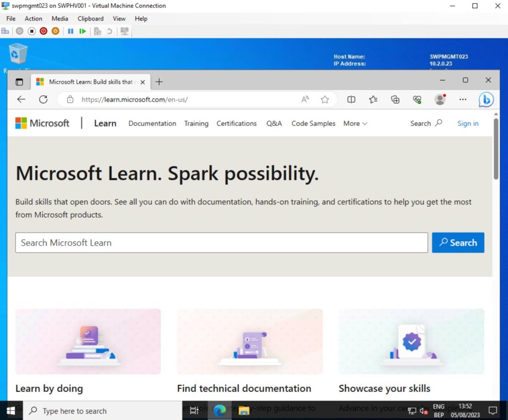Open Edge Settings and more ellipsis menu

[x=462, y=100]
